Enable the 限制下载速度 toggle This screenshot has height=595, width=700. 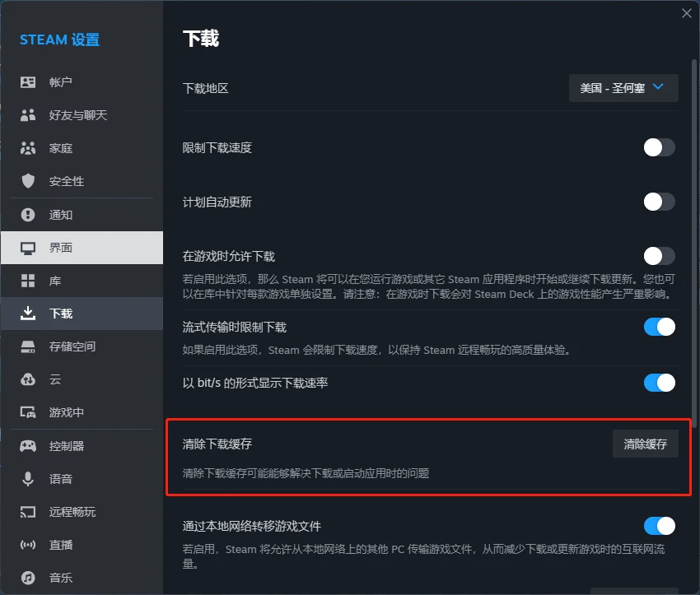click(659, 147)
